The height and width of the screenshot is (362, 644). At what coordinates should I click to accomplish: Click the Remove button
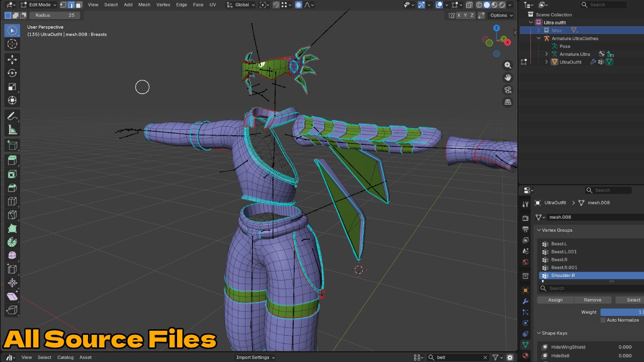point(593,300)
